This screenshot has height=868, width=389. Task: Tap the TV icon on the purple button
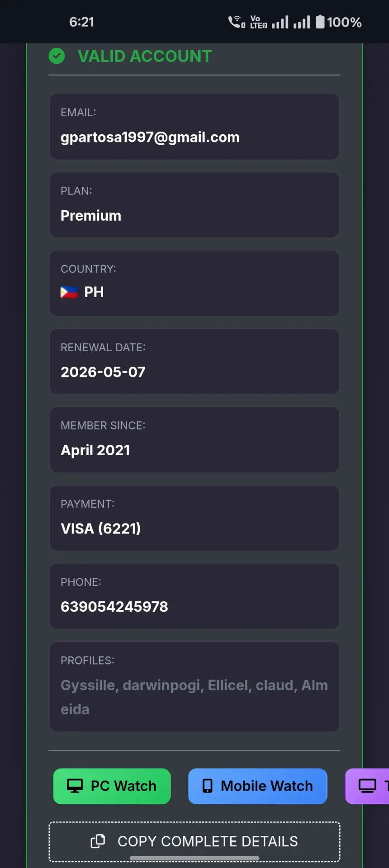click(367, 786)
